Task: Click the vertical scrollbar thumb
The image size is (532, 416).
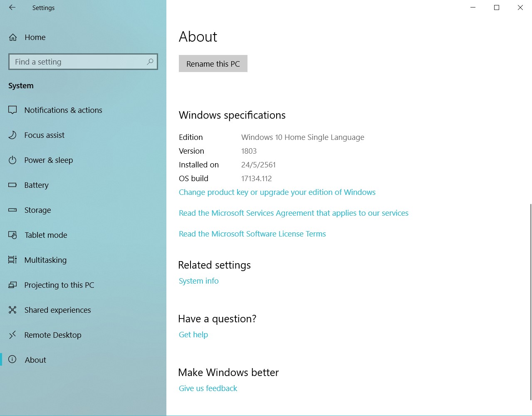Action: [x=530, y=302]
